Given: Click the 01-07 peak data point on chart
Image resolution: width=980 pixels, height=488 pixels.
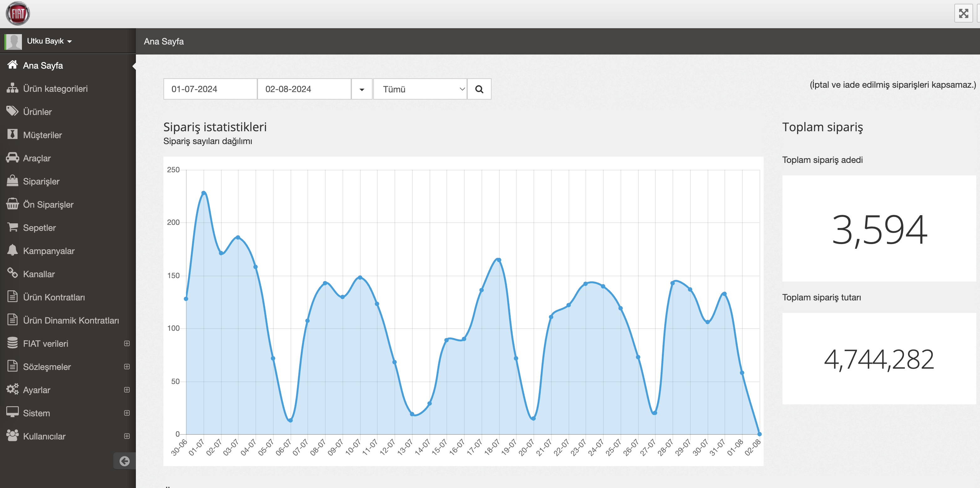Looking at the screenshot, I should pyautogui.click(x=204, y=193).
